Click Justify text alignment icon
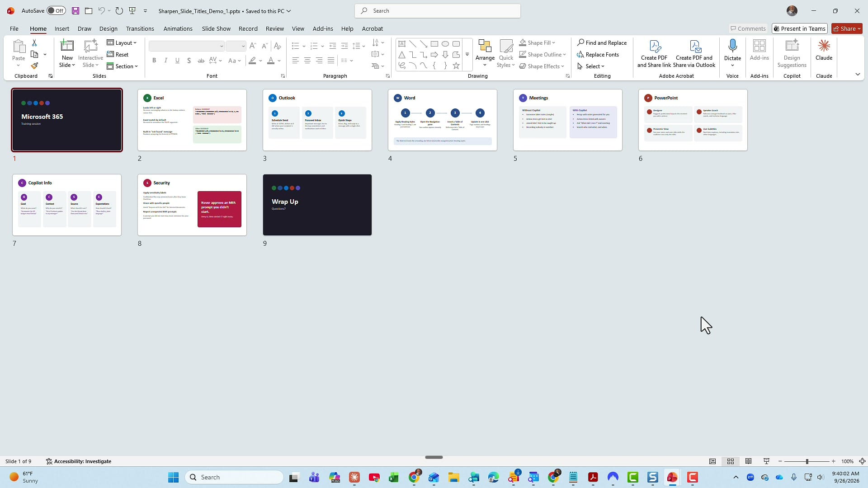 point(331,61)
